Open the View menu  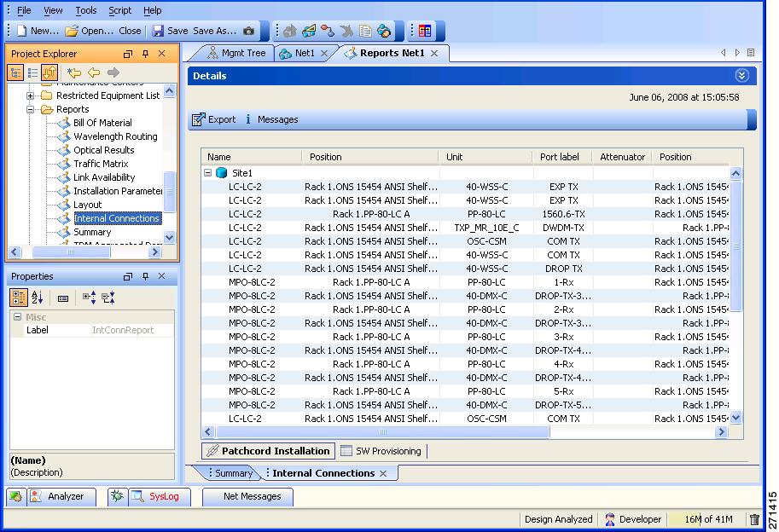[x=53, y=10]
